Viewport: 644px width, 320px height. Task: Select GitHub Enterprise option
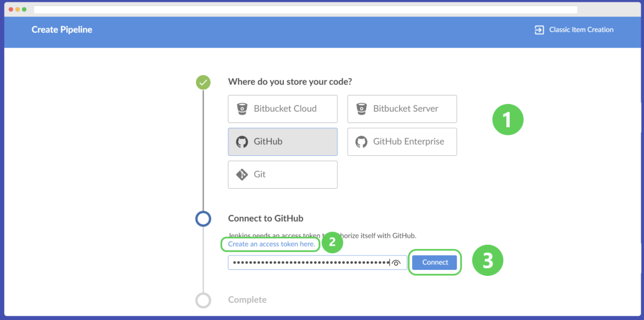coord(402,141)
